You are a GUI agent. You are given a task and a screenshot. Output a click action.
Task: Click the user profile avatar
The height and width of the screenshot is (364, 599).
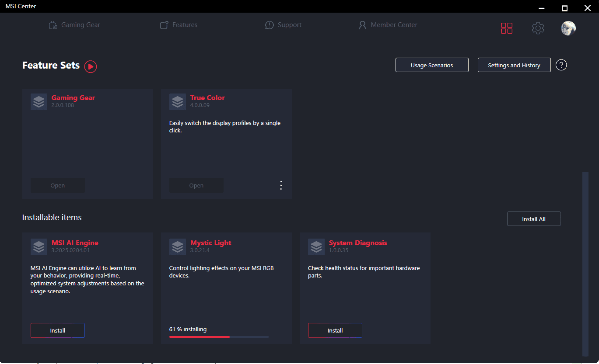pyautogui.click(x=568, y=28)
